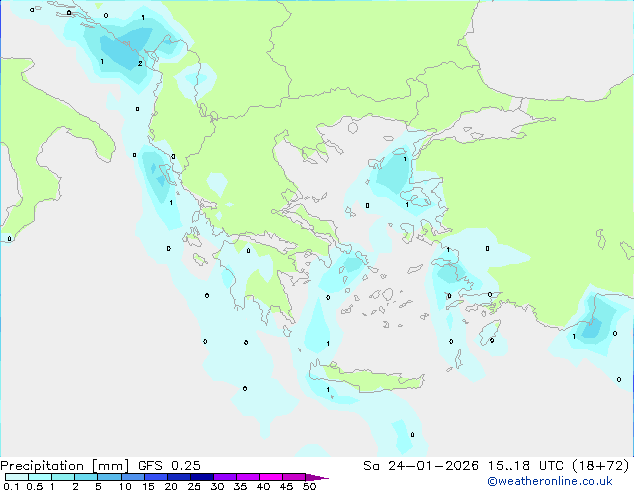
Task: Click the legend tick label '50'
Action: pyautogui.click(x=309, y=486)
